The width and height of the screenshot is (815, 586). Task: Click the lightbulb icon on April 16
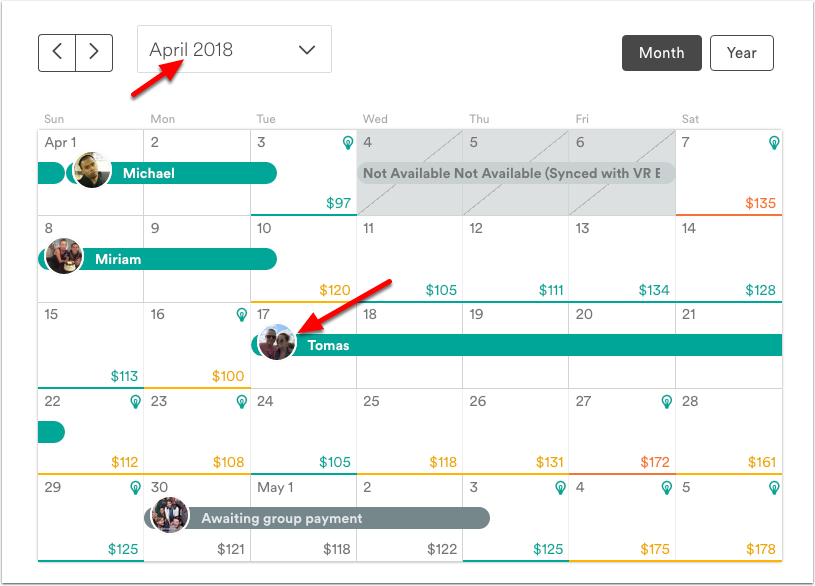click(x=242, y=315)
